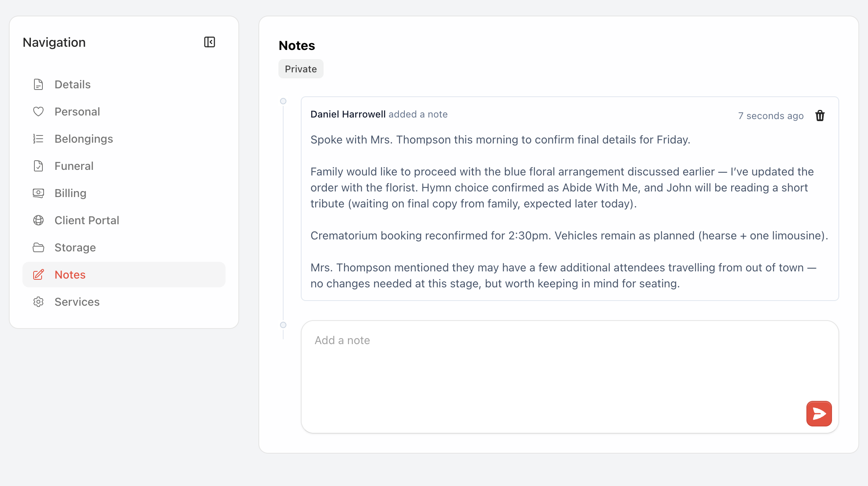This screenshot has width=868, height=486.
Task: Open the Funeral document icon
Action: click(x=38, y=166)
